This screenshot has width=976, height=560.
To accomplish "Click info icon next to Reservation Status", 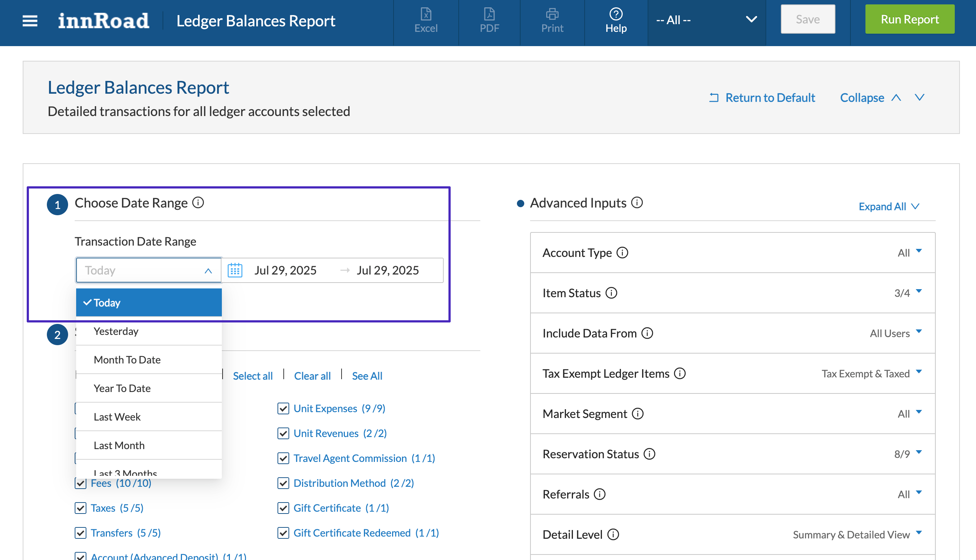I will coord(649,454).
